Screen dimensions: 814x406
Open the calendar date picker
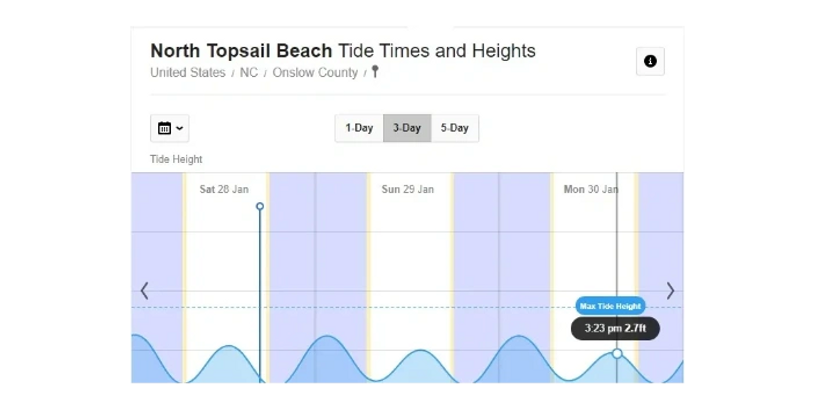(x=170, y=128)
